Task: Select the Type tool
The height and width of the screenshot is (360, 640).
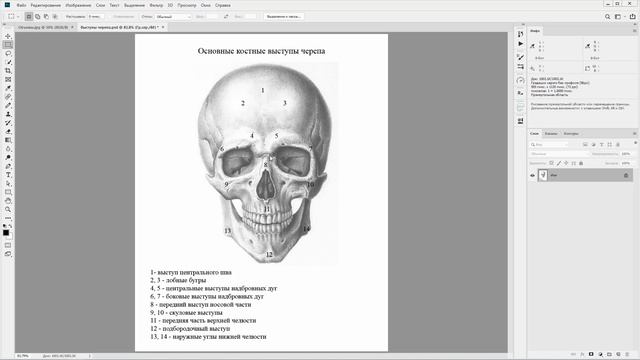Action: pyautogui.click(x=8, y=175)
